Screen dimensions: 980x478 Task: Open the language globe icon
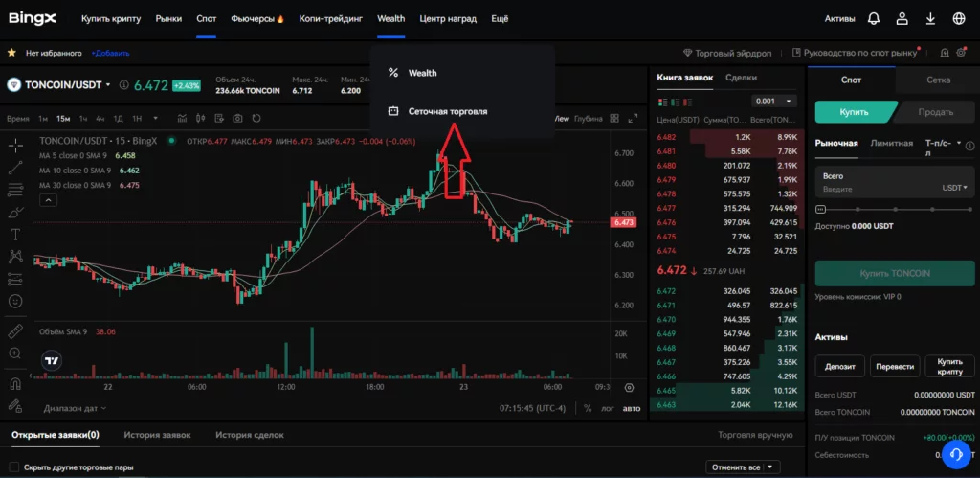(959, 18)
